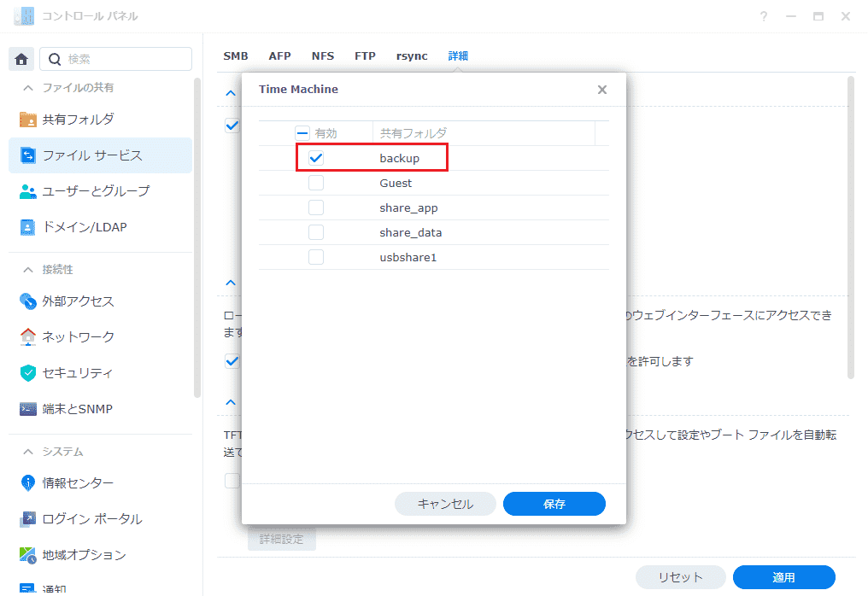Collapse the section chevron above the ウェブインターフェース text
Screen dimensions: 868x596
231,283
